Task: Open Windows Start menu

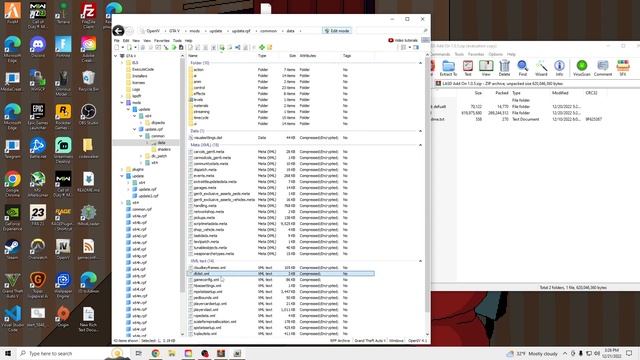Action: tap(8, 353)
